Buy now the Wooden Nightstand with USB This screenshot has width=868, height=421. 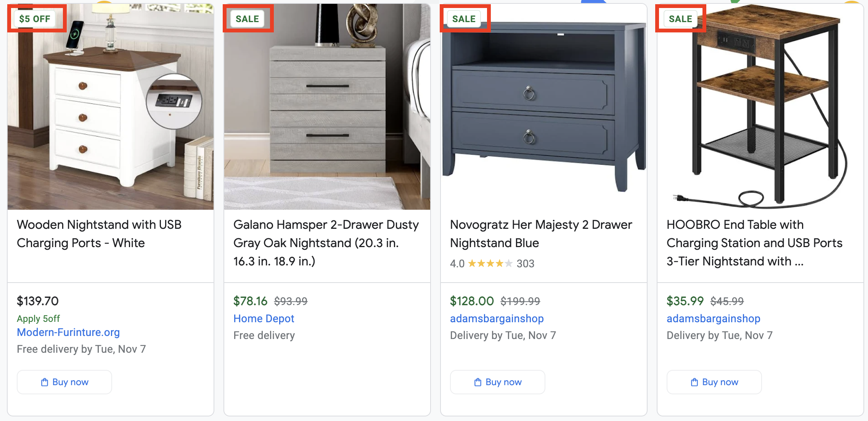coord(64,382)
